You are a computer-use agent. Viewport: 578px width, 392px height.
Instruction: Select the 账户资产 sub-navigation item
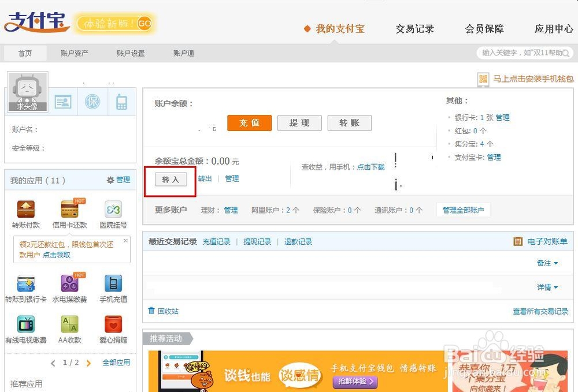pos(74,53)
